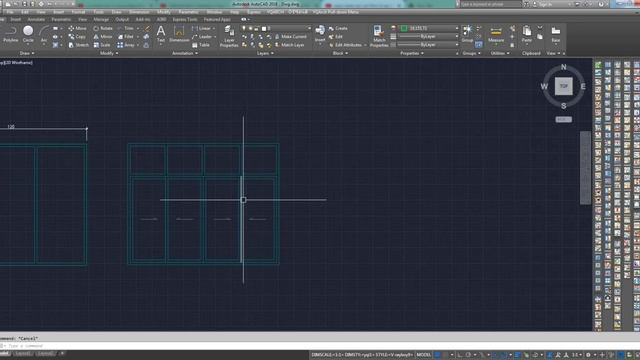Activate the Scale command
The width and height of the screenshot is (640, 360).
pos(102,45)
